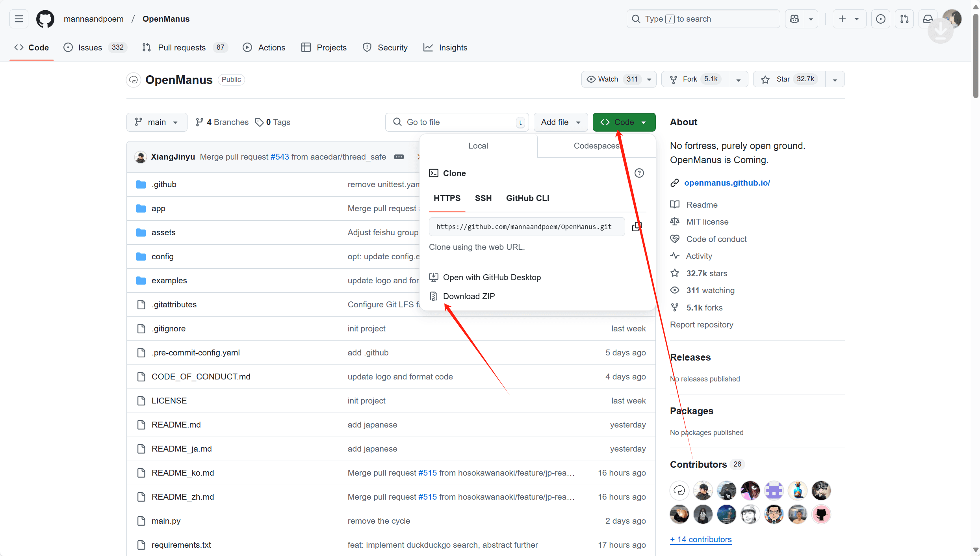Open the main.py file
Viewport: 980px width, 556px height.
(x=166, y=521)
